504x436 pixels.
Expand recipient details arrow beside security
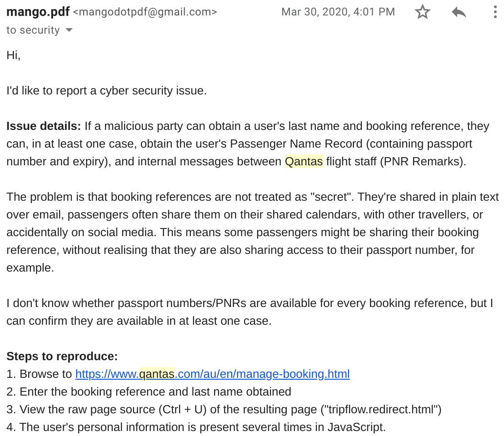click(69, 30)
